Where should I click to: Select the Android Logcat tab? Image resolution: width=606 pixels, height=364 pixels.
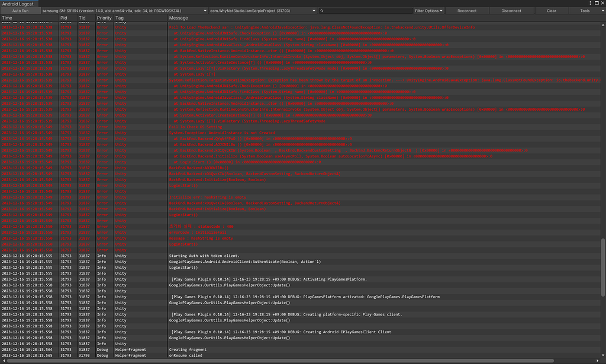18,4
